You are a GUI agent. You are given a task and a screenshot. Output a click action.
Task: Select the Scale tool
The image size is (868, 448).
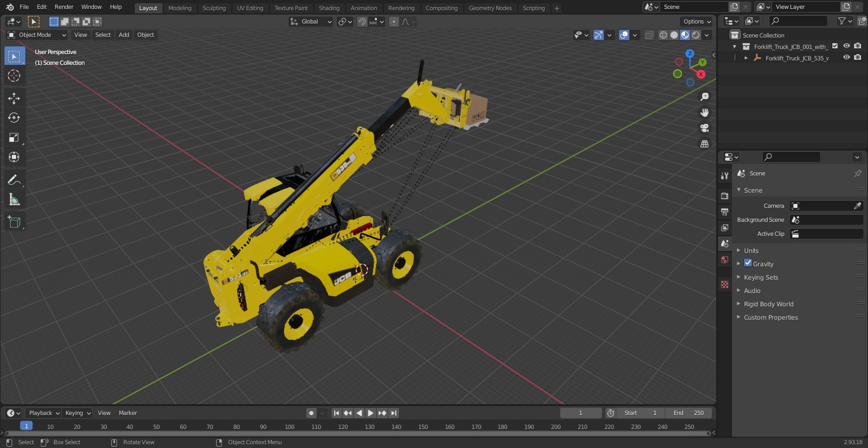pyautogui.click(x=14, y=137)
